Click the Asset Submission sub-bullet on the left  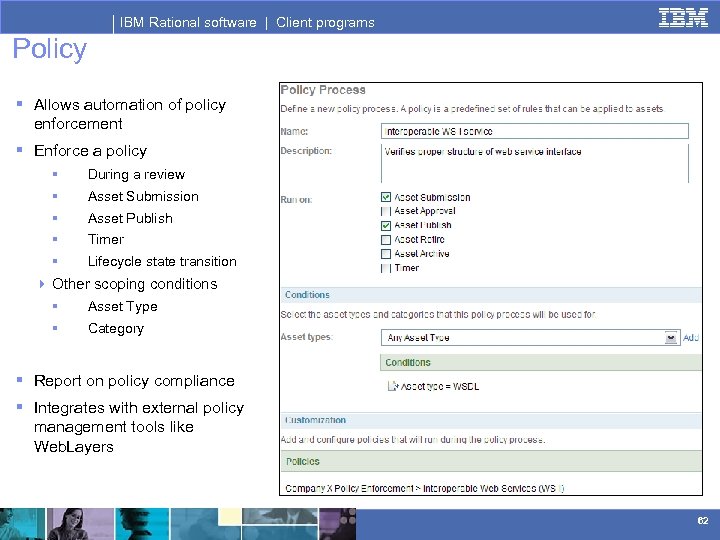pyautogui.click(x=143, y=197)
